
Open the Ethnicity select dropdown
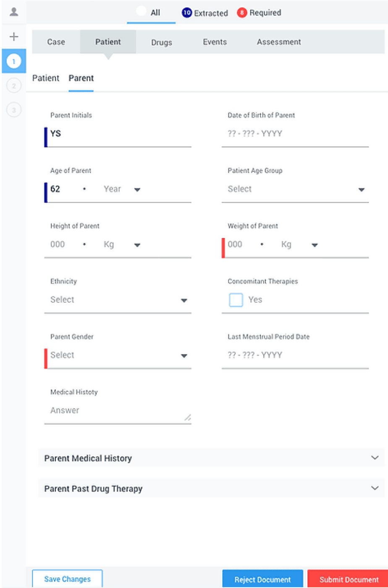point(118,300)
